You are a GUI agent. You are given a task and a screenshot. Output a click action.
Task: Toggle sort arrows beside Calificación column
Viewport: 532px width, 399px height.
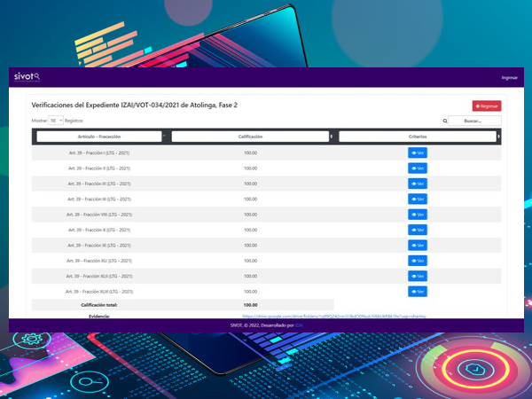[332, 137]
